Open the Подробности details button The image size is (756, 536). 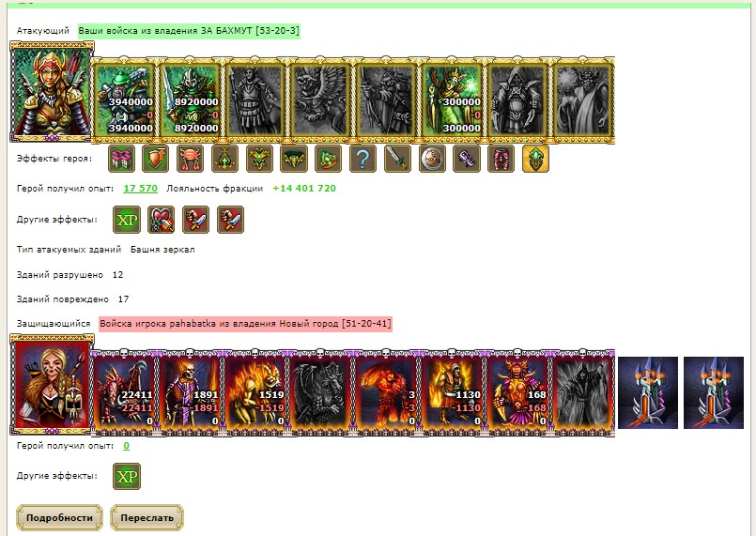click(x=60, y=517)
